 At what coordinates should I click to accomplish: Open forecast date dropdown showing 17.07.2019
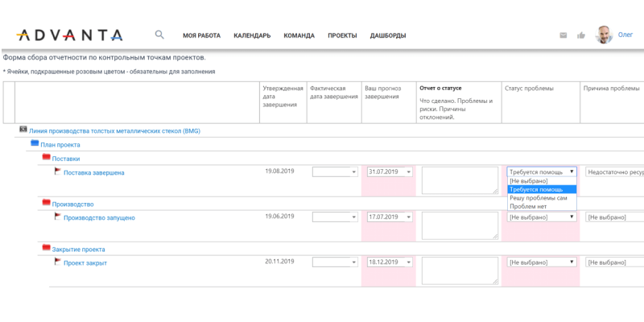coord(390,217)
